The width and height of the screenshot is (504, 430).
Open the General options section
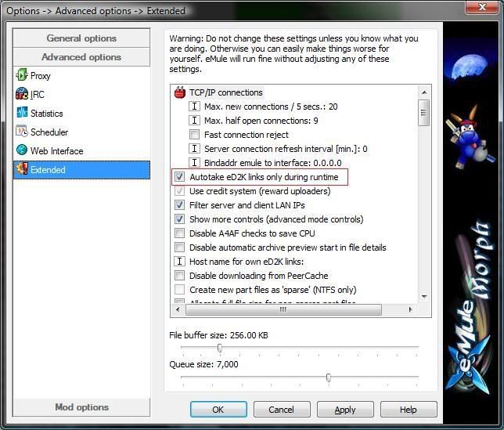81,38
